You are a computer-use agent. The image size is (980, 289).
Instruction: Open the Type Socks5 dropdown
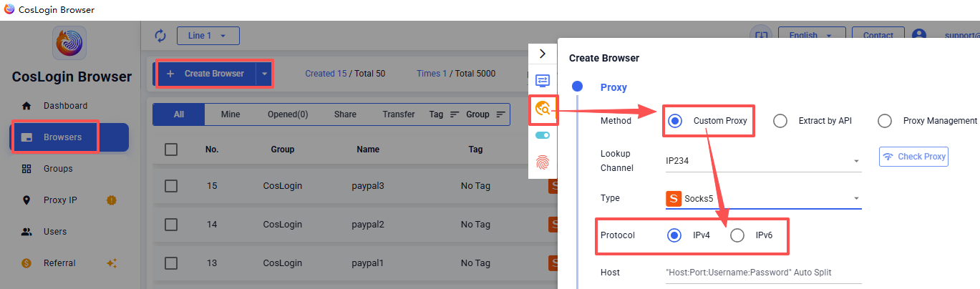pyautogui.click(x=763, y=199)
